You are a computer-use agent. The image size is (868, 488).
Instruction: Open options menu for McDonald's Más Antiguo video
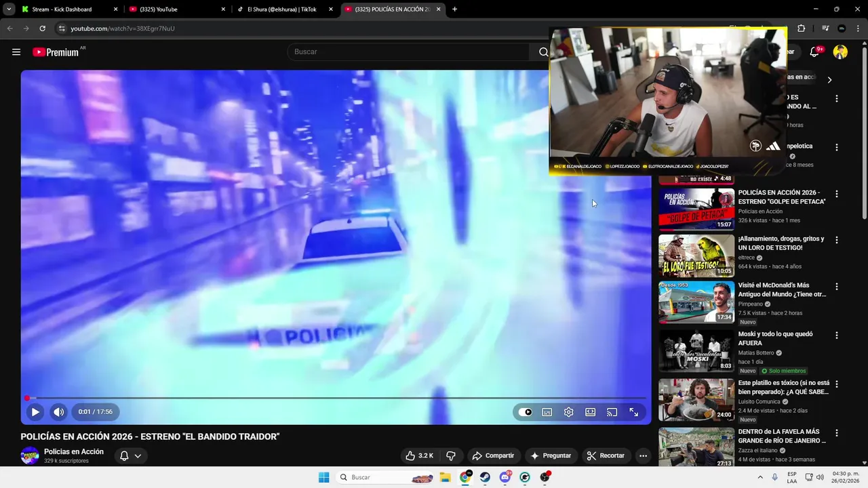point(837,287)
